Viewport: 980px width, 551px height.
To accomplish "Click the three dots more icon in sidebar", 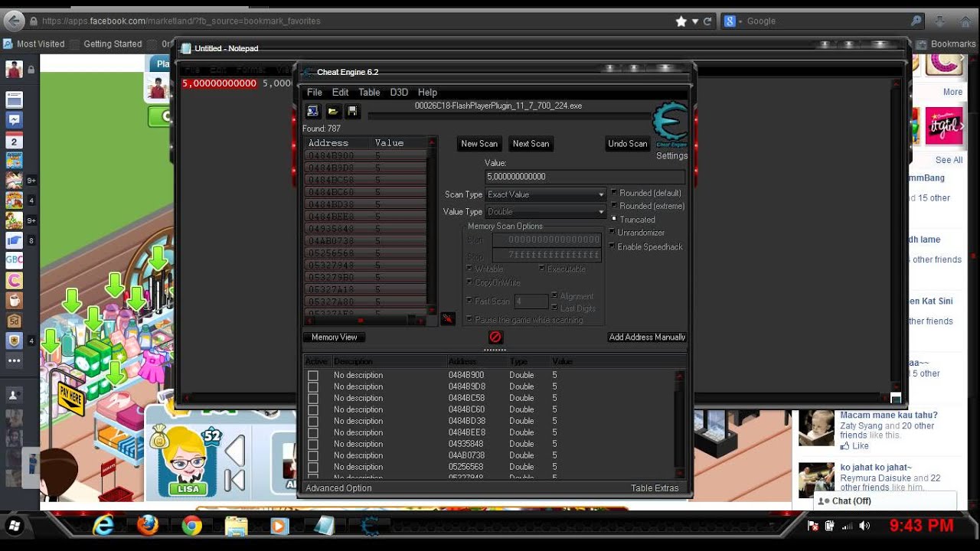I will [x=14, y=360].
